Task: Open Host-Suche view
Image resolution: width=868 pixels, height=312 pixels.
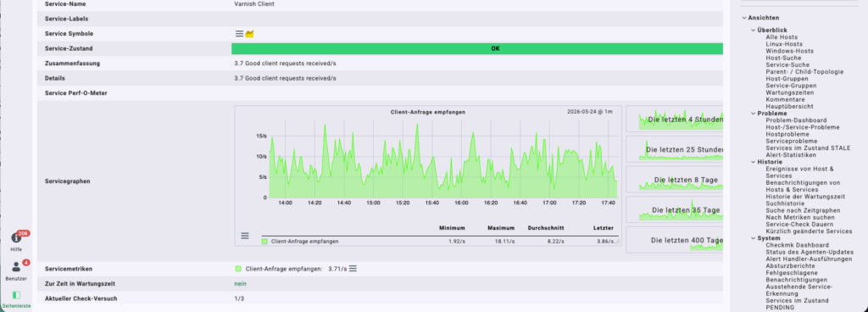Action: pos(783,58)
